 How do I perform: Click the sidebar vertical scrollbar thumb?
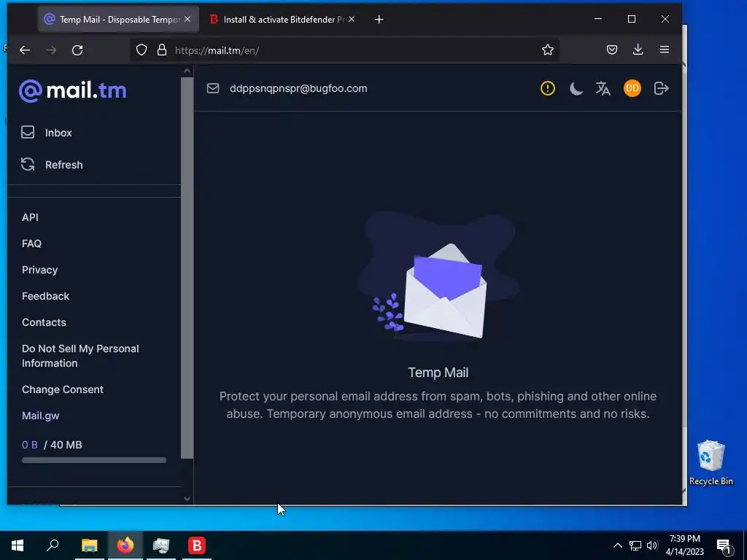(x=187, y=268)
